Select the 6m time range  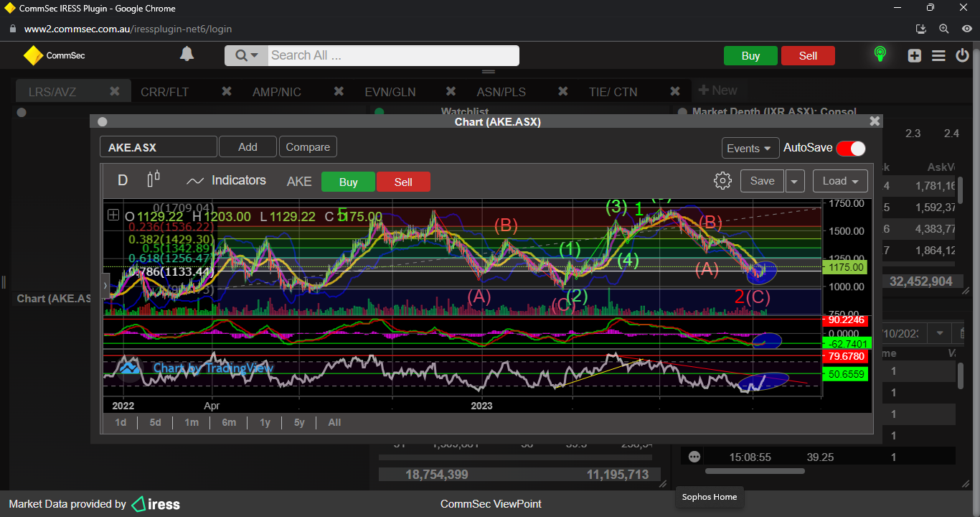(229, 422)
